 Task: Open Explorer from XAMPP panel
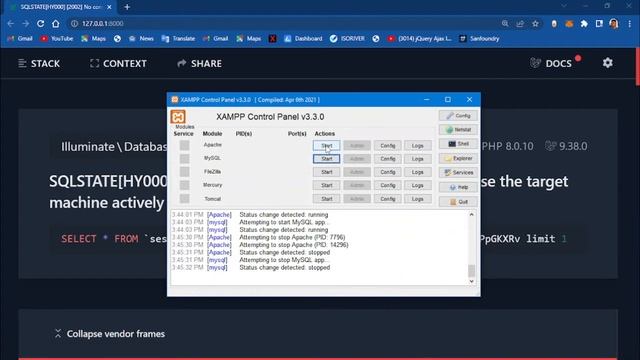458,158
